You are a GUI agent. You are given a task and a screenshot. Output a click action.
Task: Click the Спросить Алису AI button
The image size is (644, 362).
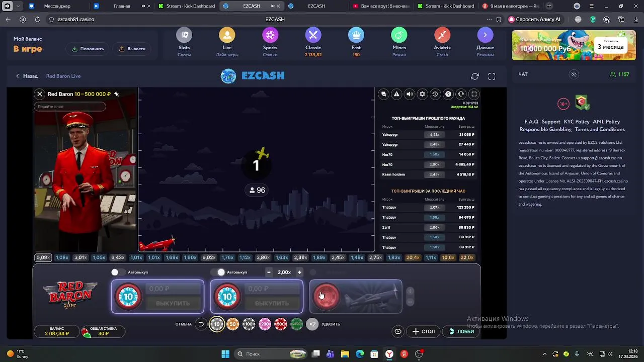click(534, 19)
